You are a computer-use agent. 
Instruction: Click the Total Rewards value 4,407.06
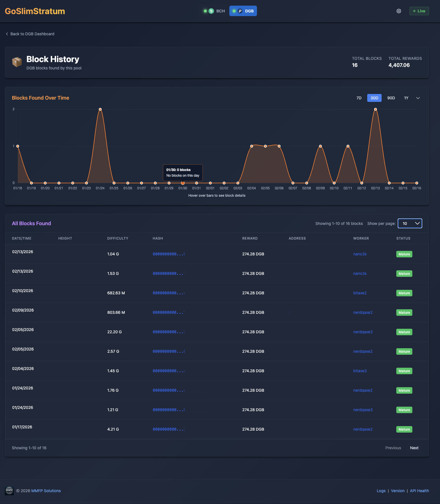399,65
